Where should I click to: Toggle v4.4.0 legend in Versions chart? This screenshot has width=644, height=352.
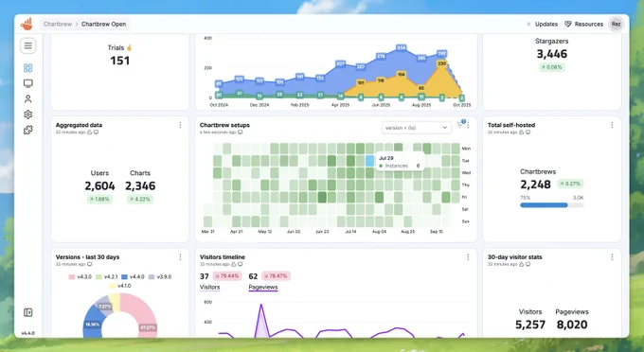(134, 277)
